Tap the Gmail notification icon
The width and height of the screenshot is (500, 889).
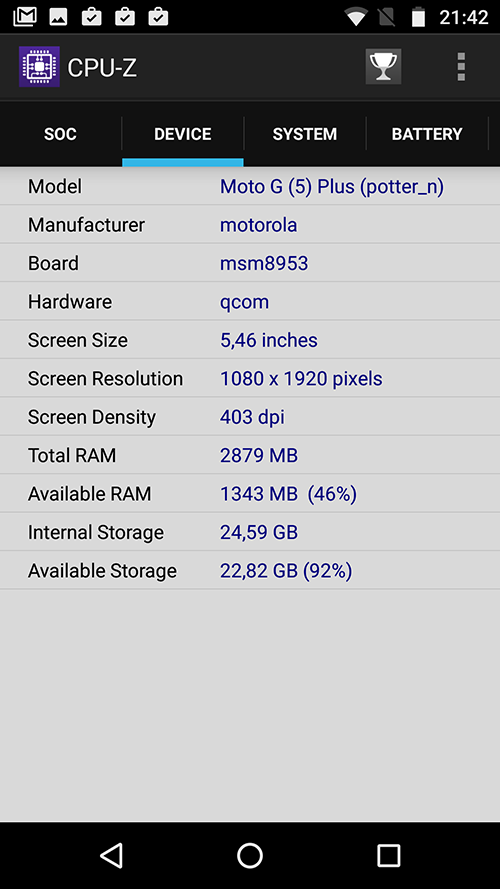click(25, 16)
